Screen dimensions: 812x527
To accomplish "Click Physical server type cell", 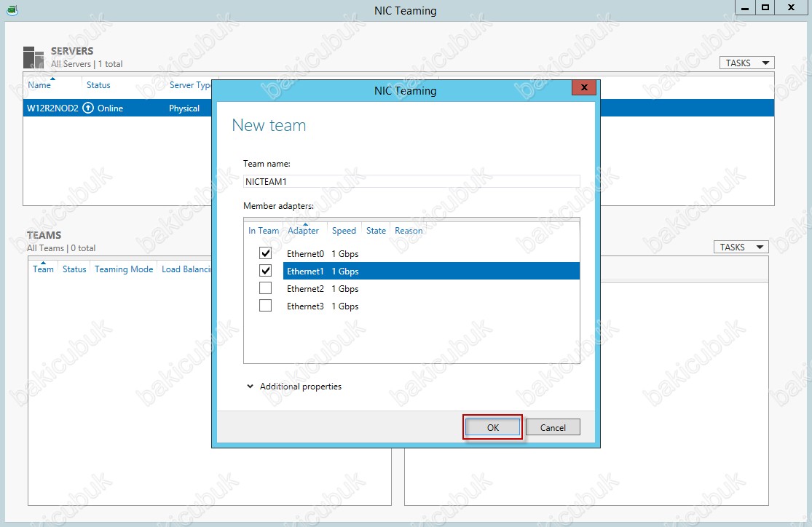I will click(184, 108).
